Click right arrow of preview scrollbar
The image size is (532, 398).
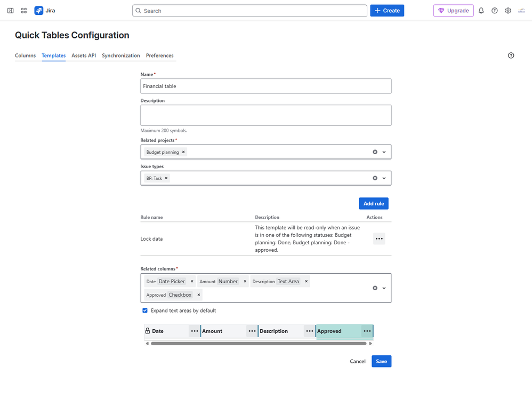(370, 344)
